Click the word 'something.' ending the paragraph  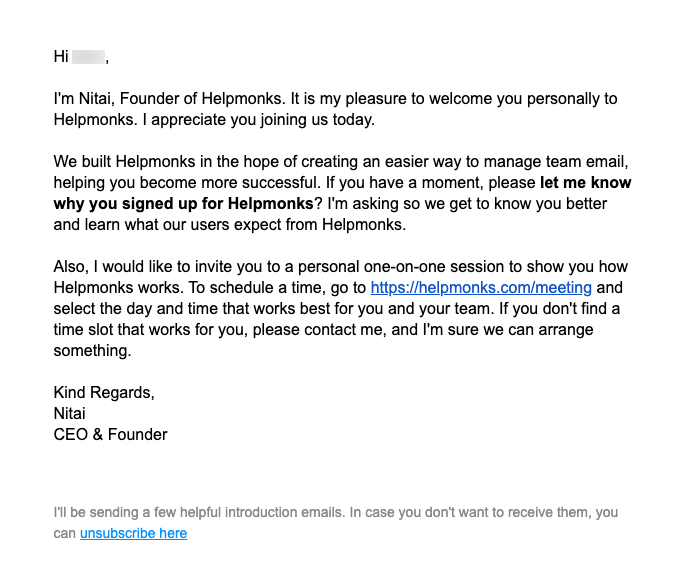tap(92, 351)
